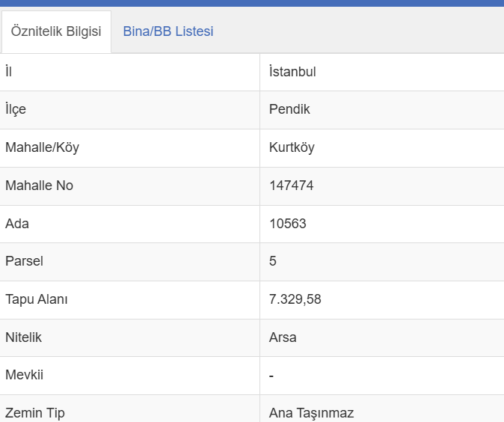504x422 pixels.
Task: Select the Ada row label
Action: [x=17, y=224]
